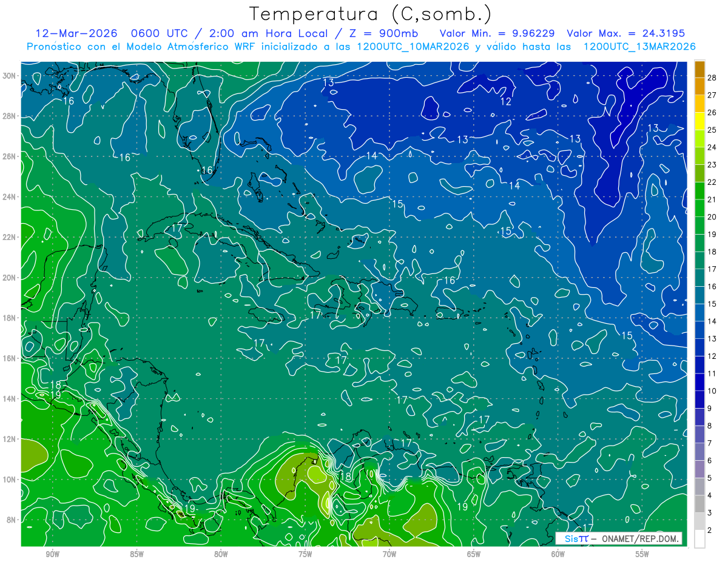
Task: Click the bottom white swatch of color bar
Action: (x=699, y=539)
